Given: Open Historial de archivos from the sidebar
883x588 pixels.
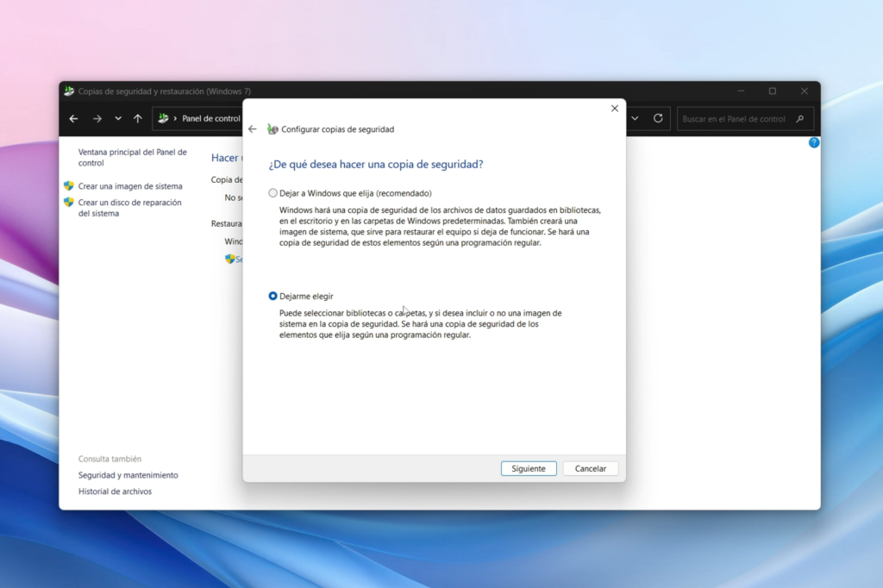Looking at the screenshot, I should (x=116, y=491).
